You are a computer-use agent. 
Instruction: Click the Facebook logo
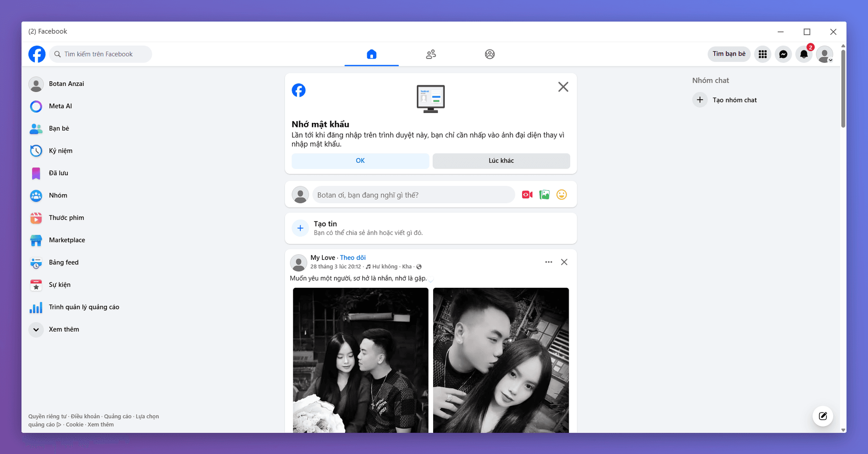coord(37,54)
